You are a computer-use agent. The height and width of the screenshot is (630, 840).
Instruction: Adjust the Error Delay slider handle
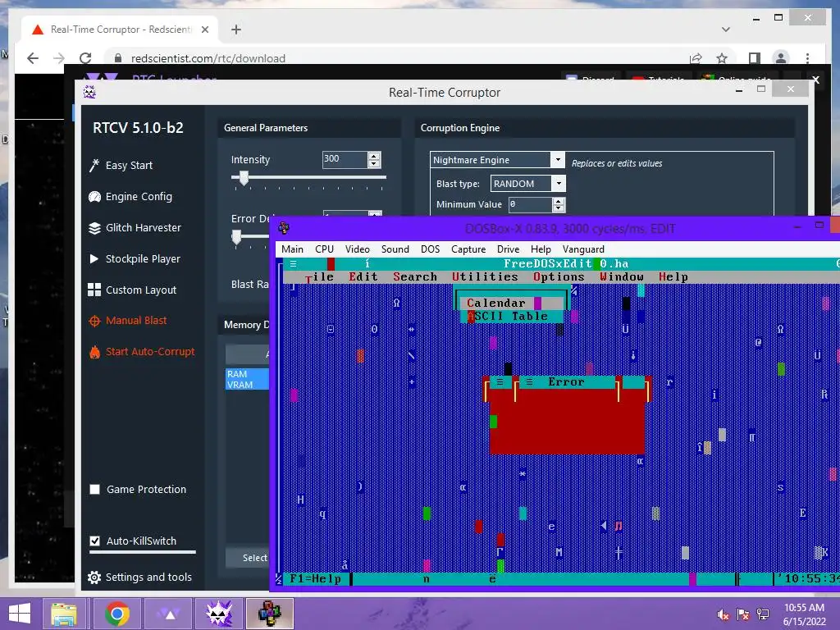pyautogui.click(x=236, y=237)
